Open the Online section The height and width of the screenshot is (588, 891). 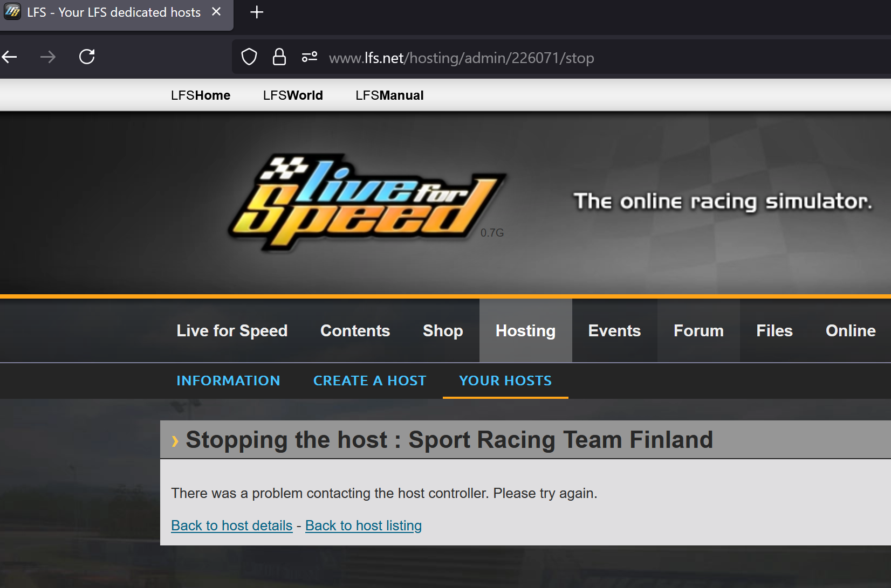tap(851, 330)
